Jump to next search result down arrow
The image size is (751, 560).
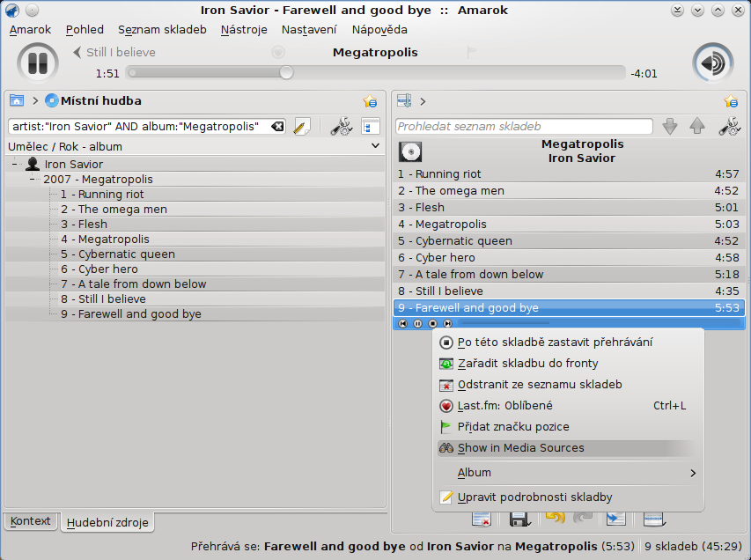coord(670,127)
